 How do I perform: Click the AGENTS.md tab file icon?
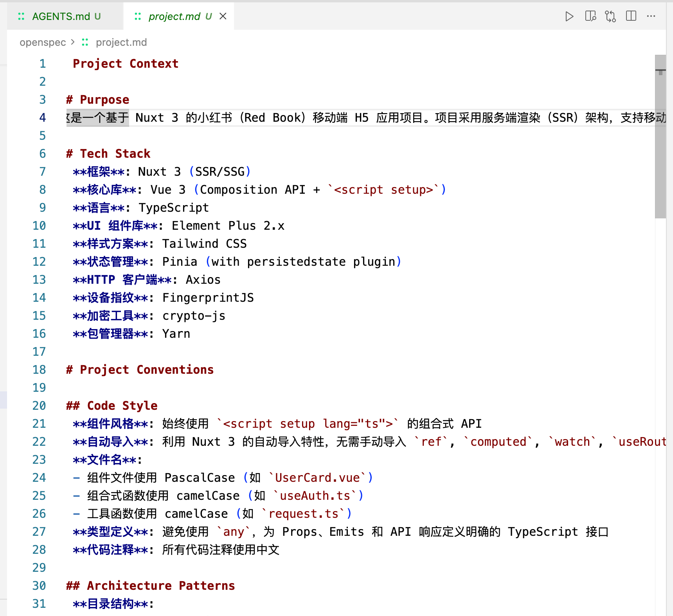pos(21,16)
